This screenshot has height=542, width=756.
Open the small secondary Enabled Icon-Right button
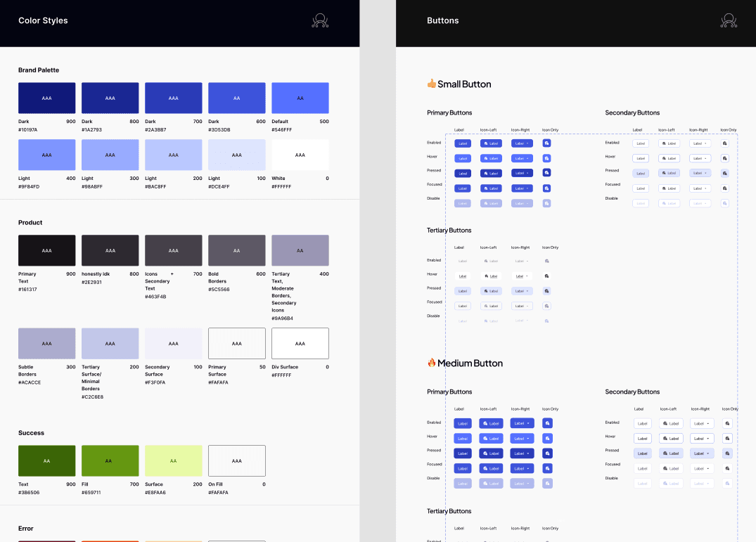[x=700, y=143]
